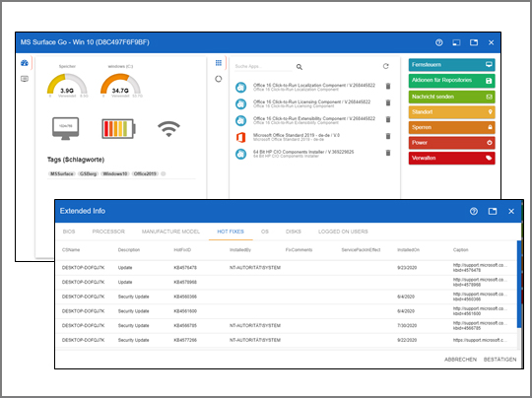Screen dimensions: 532x398
Task: Select hotfix row KB4576478
Action: coord(287,268)
